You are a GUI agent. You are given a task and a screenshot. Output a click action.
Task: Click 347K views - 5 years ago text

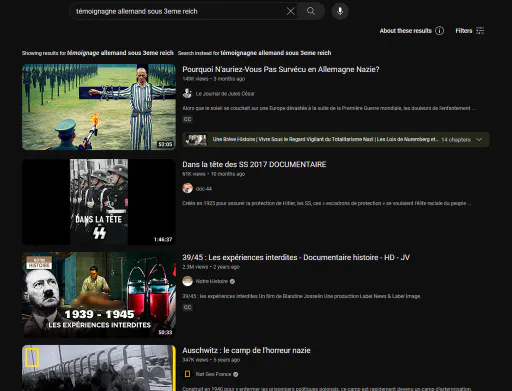pyautogui.click(x=211, y=360)
